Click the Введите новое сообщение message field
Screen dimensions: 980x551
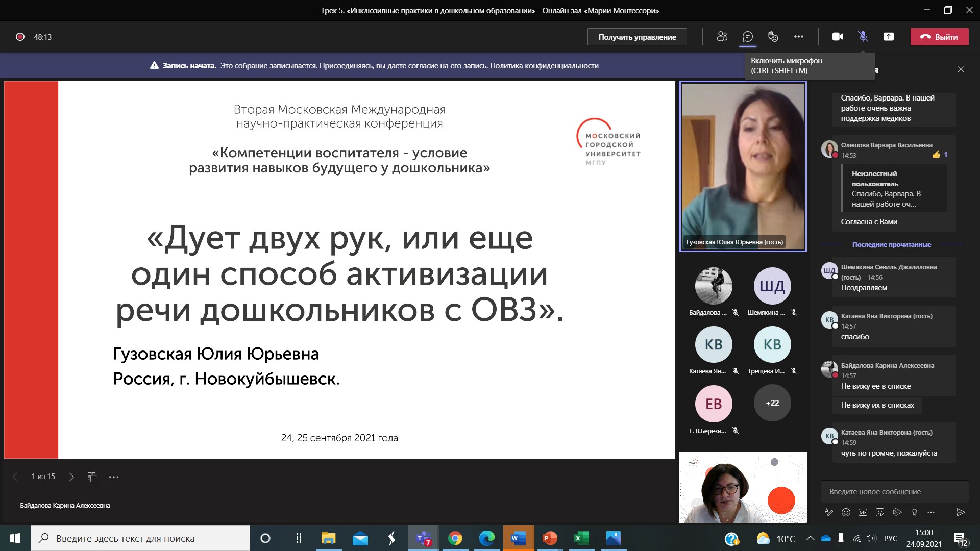894,492
